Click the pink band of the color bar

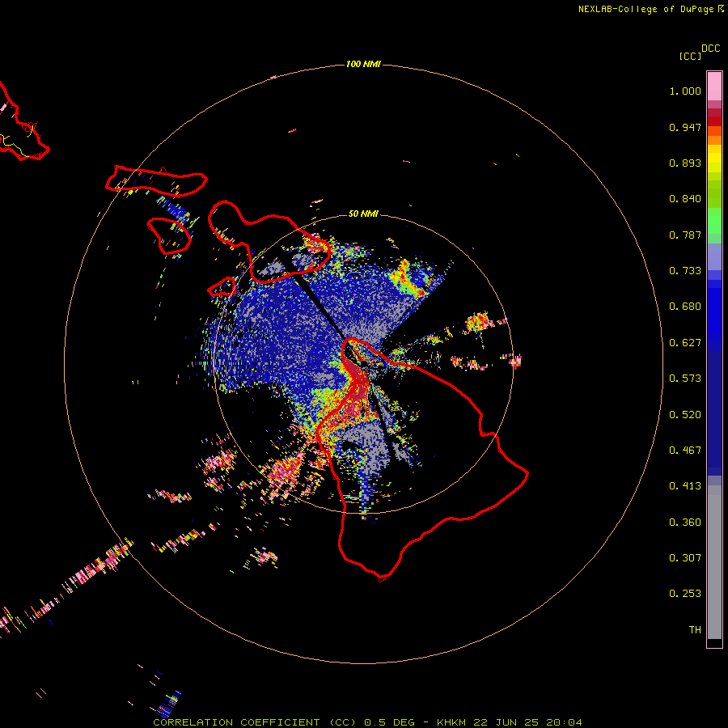(714, 87)
